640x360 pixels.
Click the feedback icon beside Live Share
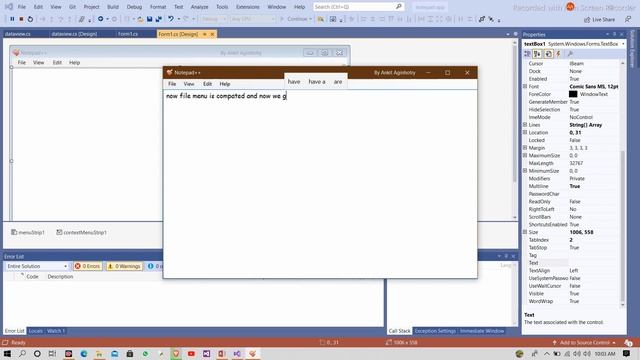point(628,19)
